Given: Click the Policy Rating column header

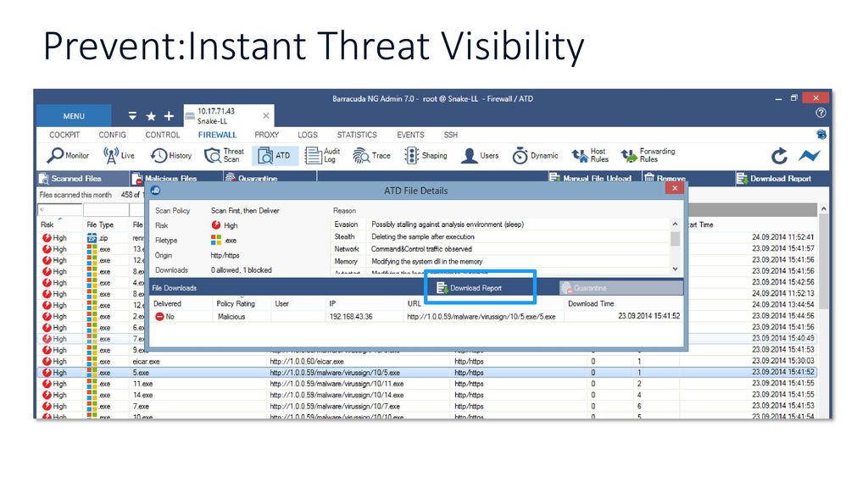Looking at the screenshot, I should click(236, 303).
